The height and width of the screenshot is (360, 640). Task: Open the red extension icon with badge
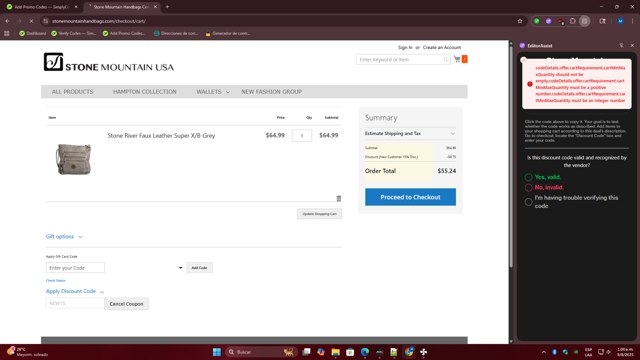(x=561, y=21)
